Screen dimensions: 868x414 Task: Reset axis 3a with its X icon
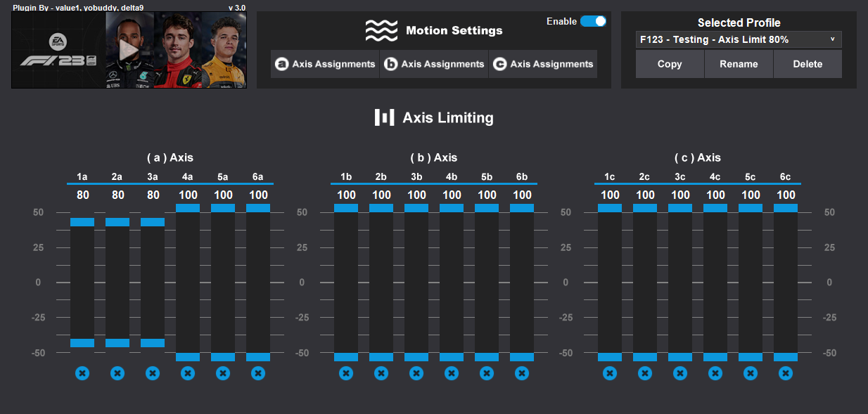[153, 373]
